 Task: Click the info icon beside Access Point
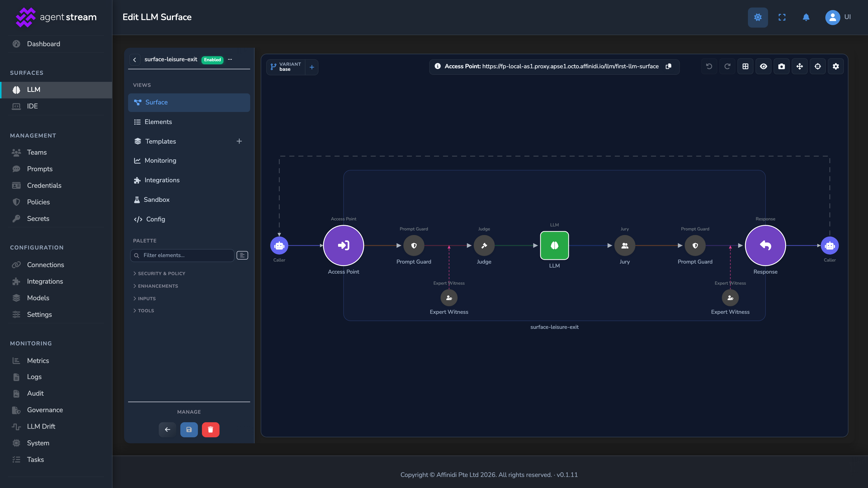click(437, 66)
